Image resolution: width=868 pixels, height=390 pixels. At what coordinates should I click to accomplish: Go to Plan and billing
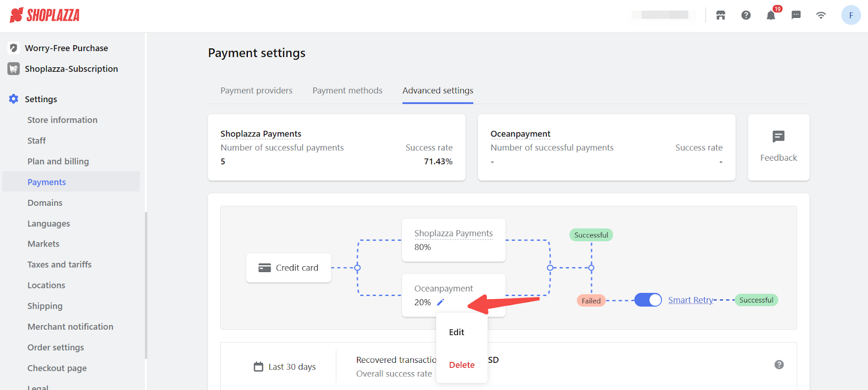tap(58, 161)
